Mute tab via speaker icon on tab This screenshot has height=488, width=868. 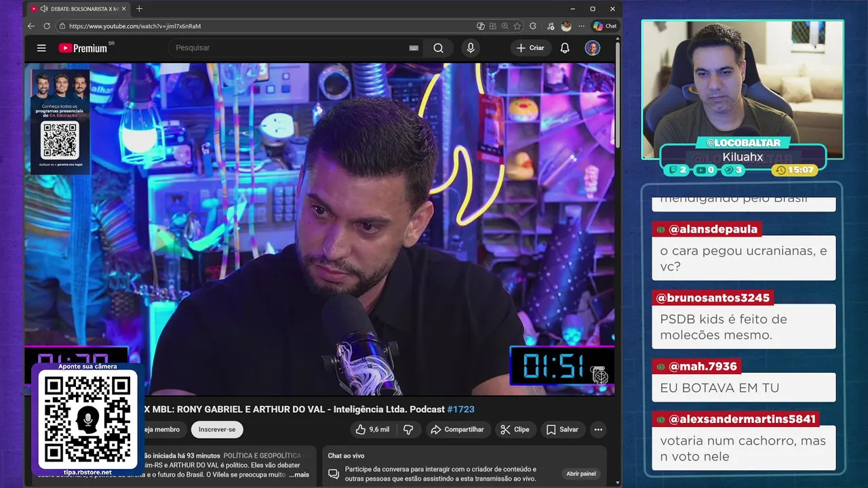(x=44, y=9)
